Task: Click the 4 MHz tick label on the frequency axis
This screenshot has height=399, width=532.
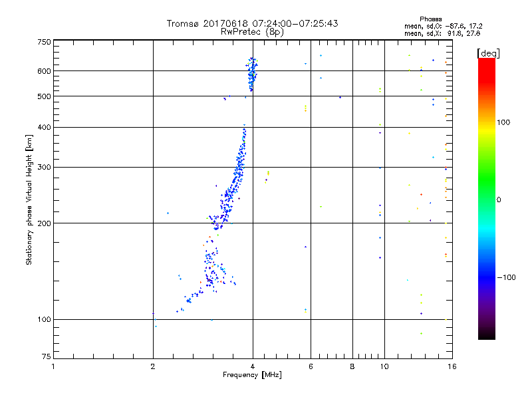Action: pyautogui.click(x=253, y=366)
